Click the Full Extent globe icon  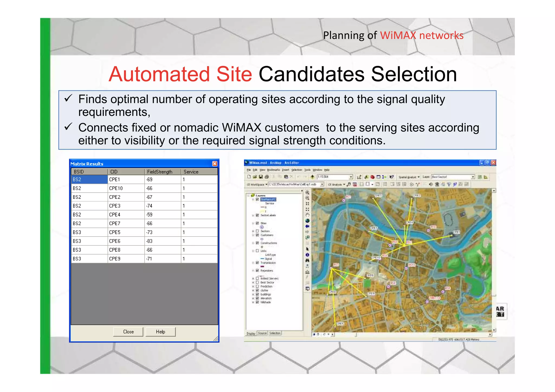[x=307, y=221]
